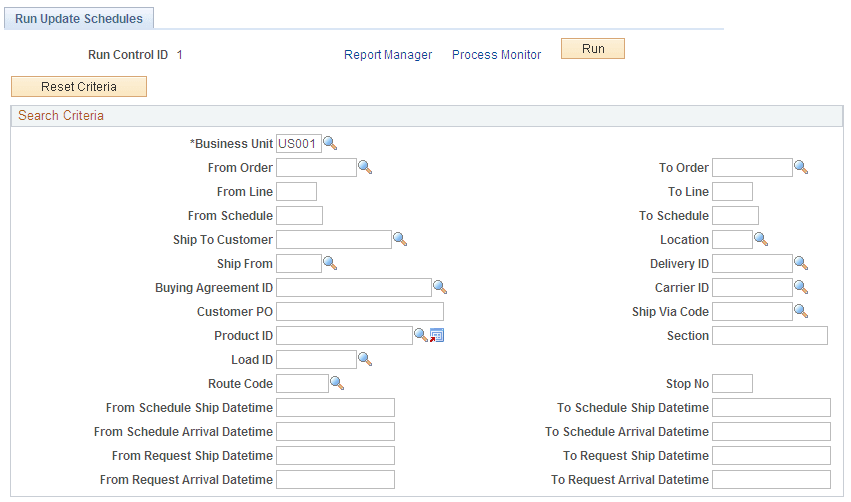This screenshot has width=851, height=502.
Task: Open the Report Manager link
Action: point(388,55)
